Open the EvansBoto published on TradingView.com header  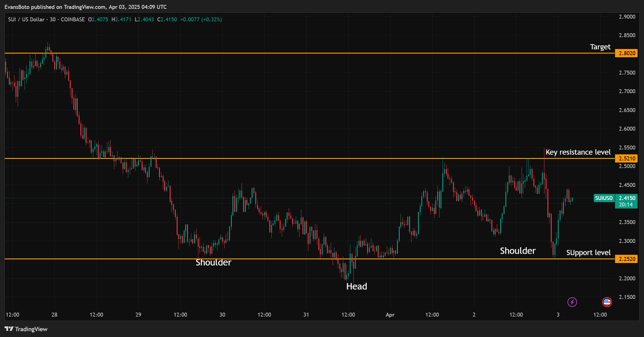point(85,7)
